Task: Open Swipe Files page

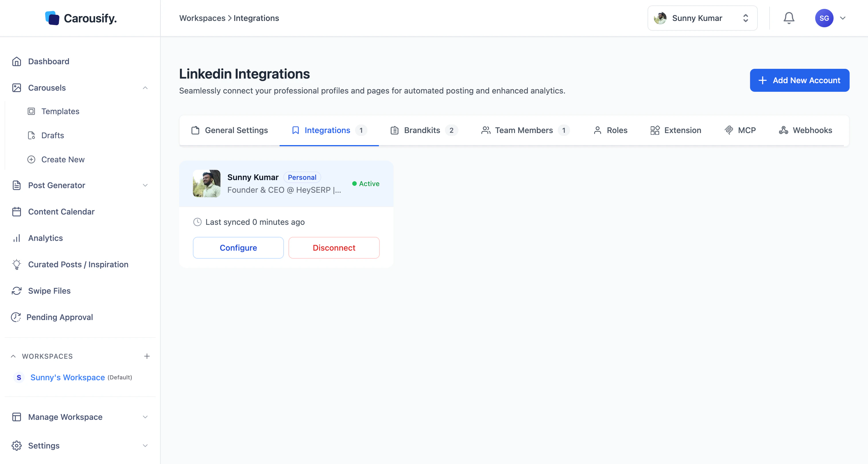Action: coord(50,291)
